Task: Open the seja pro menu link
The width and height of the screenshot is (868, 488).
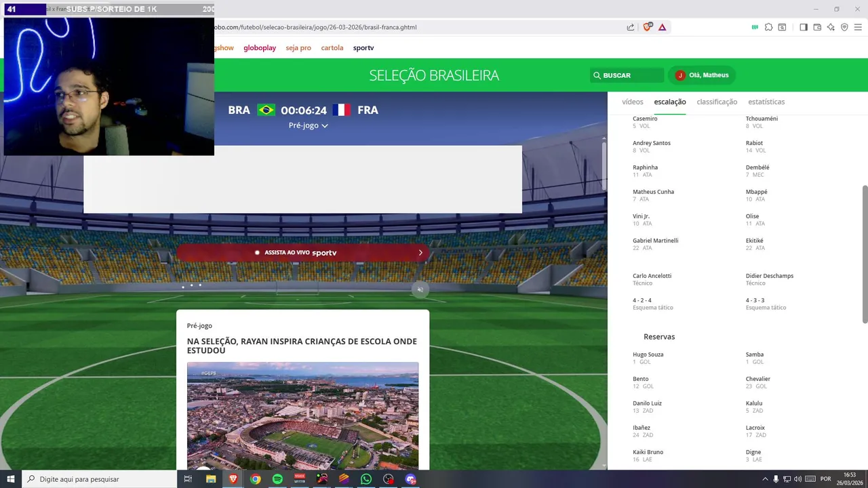Action: (298, 48)
